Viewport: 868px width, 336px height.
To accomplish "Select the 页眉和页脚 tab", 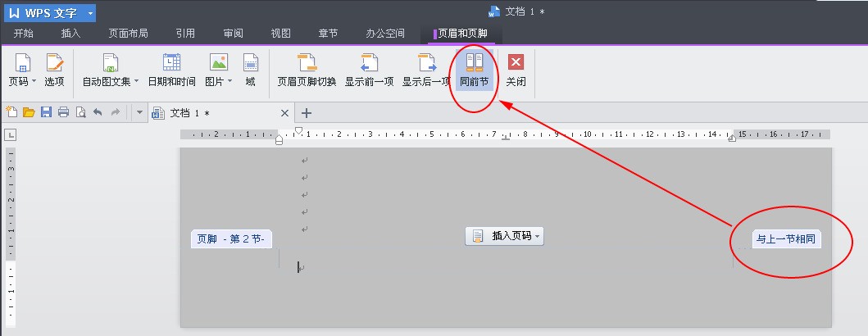I will [461, 34].
